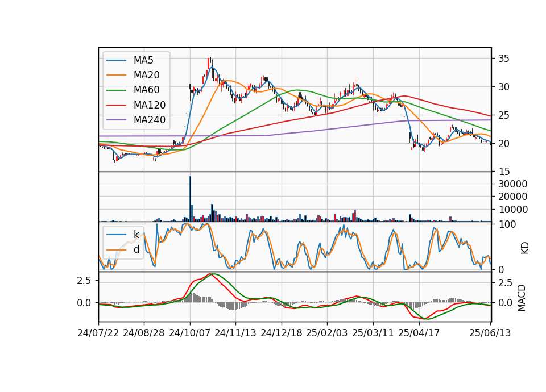Click the MACD axis title
546x392 pixels.
pos(522,298)
